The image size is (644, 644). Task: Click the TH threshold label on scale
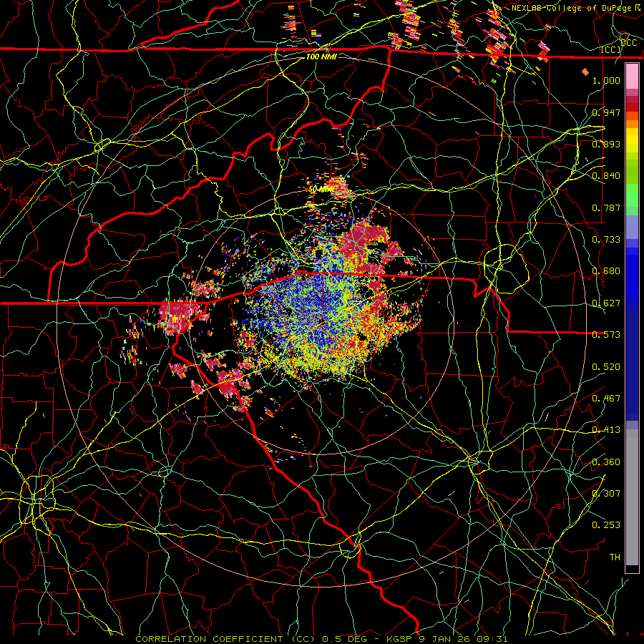615,557
